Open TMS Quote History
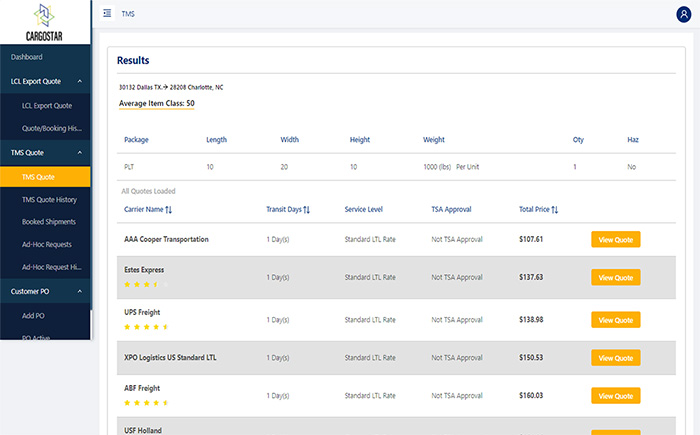 tap(49, 200)
